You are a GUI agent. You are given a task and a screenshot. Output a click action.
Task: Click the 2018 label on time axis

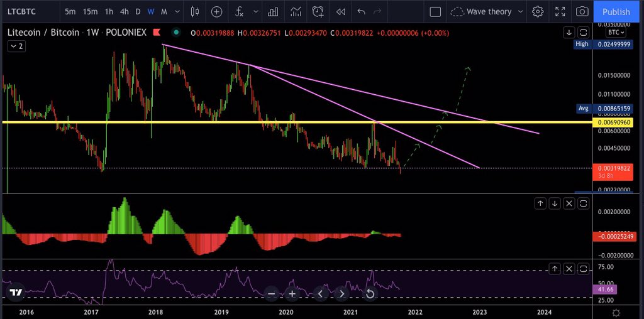[x=156, y=313]
